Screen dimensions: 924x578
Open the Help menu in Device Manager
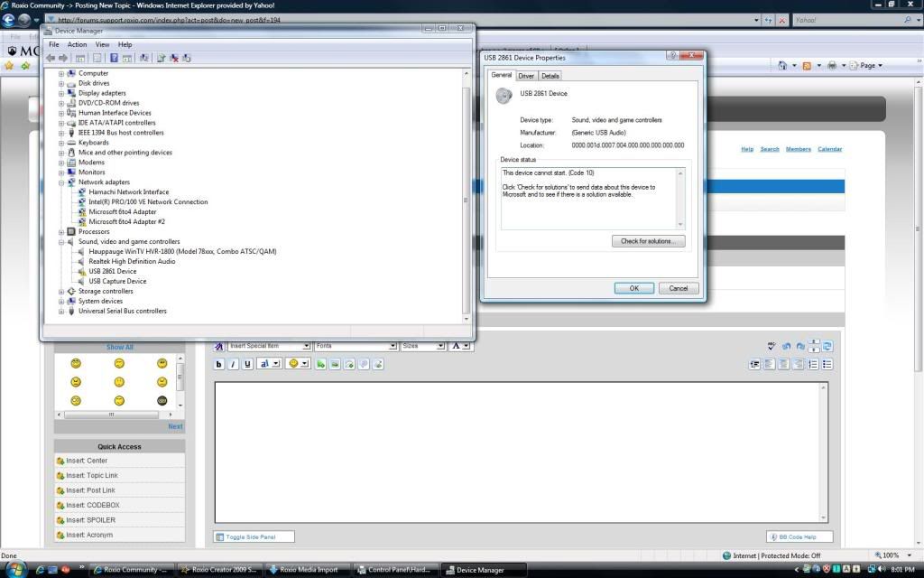(125, 44)
